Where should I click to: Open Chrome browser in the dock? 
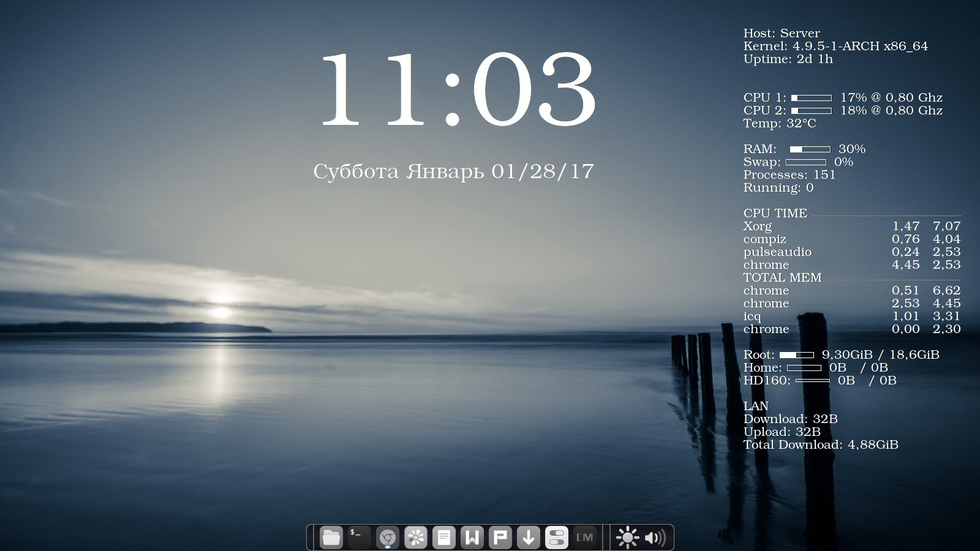coord(388,538)
